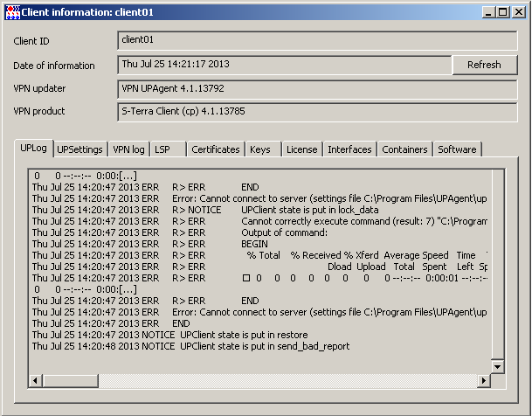Show the License tab

click(x=302, y=149)
